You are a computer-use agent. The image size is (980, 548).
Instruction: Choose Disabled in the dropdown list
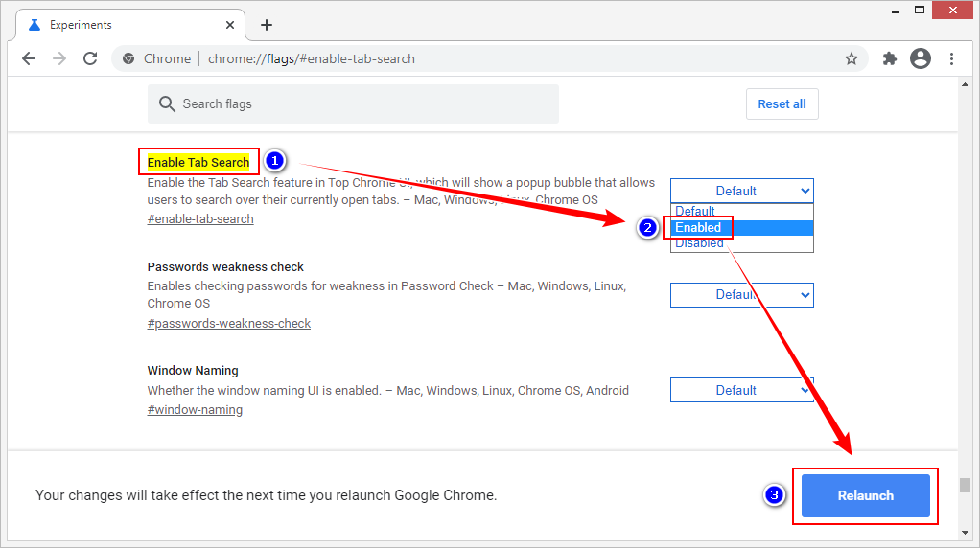[742, 243]
